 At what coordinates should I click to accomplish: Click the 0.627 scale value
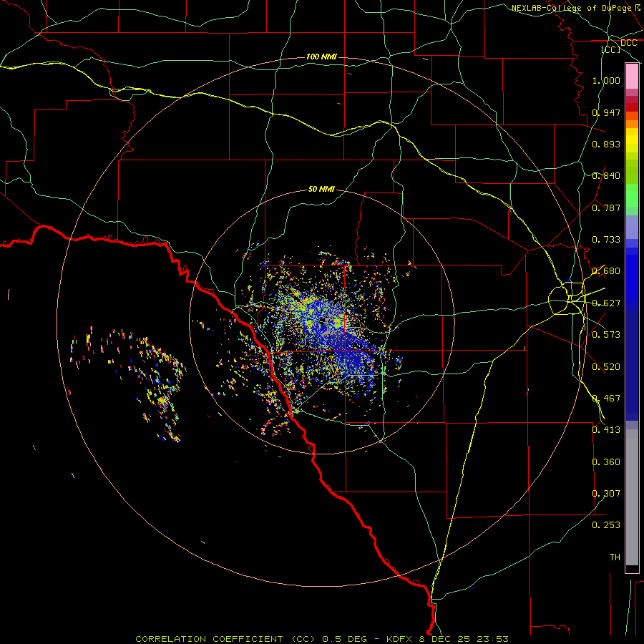pos(606,303)
